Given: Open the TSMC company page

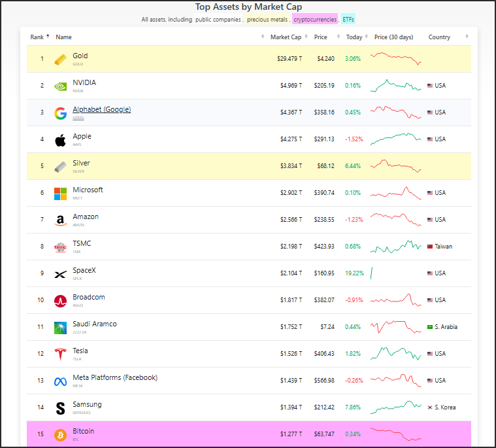Looking at the screenshot, I should (82, 243).
